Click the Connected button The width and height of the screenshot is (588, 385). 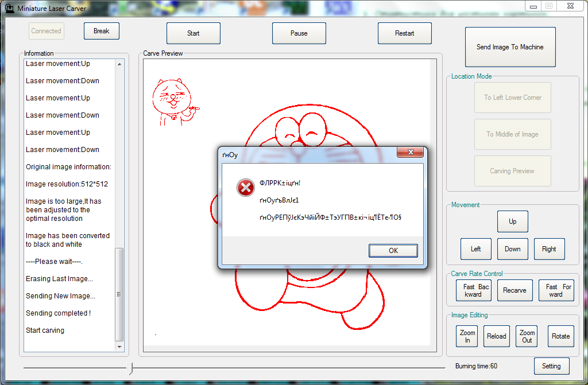[46, 31]
